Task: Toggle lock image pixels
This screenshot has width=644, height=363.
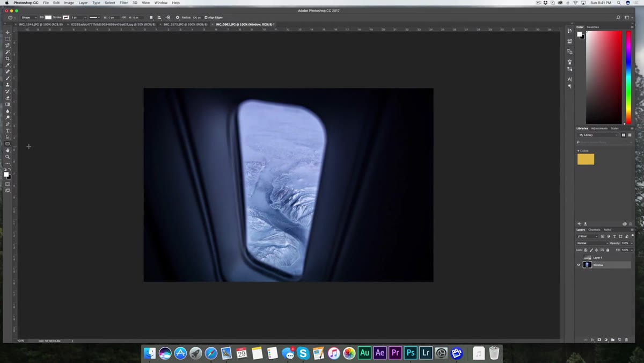Action: pos(591,250)
